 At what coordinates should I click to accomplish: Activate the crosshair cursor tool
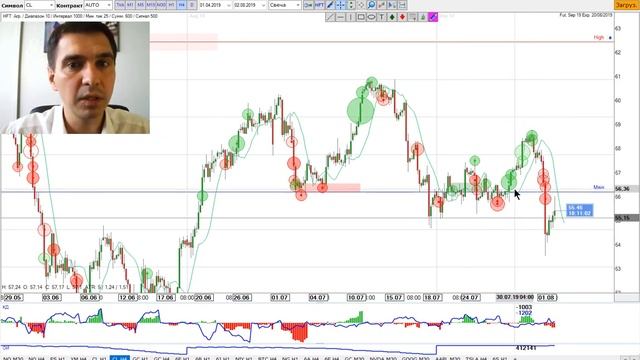[340, 5]
